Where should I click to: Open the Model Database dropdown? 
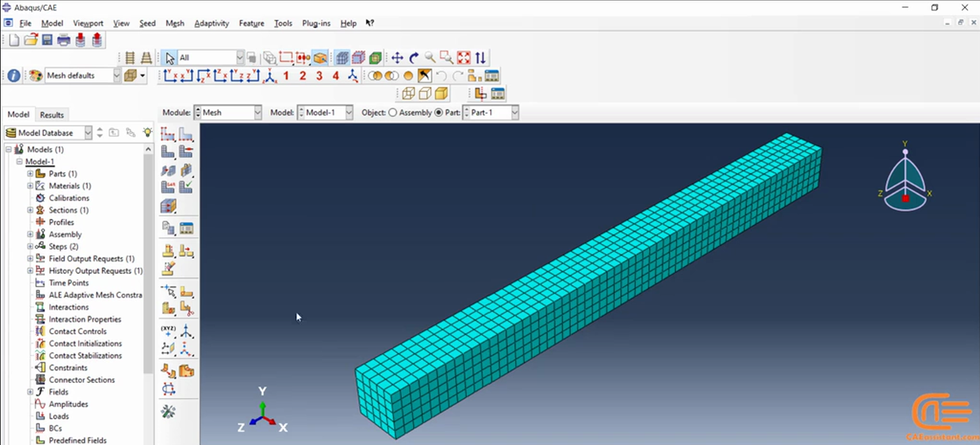[48, 133]
